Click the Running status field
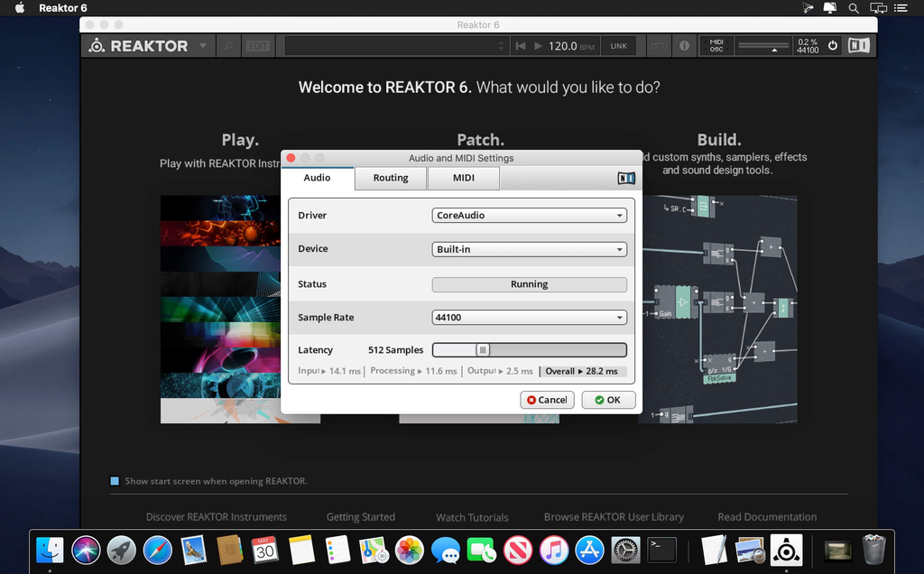This screenshot has height=574, width=924. (529, 284)
